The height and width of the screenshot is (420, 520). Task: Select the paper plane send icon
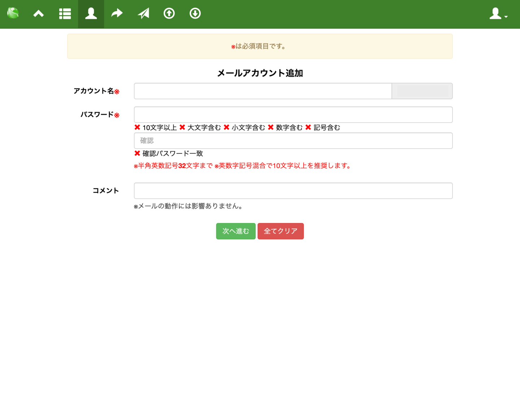tap(143, 14)
